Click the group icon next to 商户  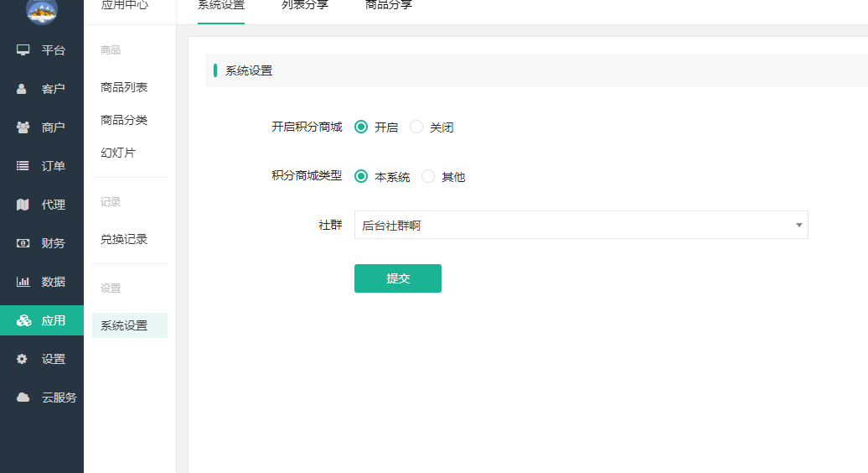tap(23, 127)
